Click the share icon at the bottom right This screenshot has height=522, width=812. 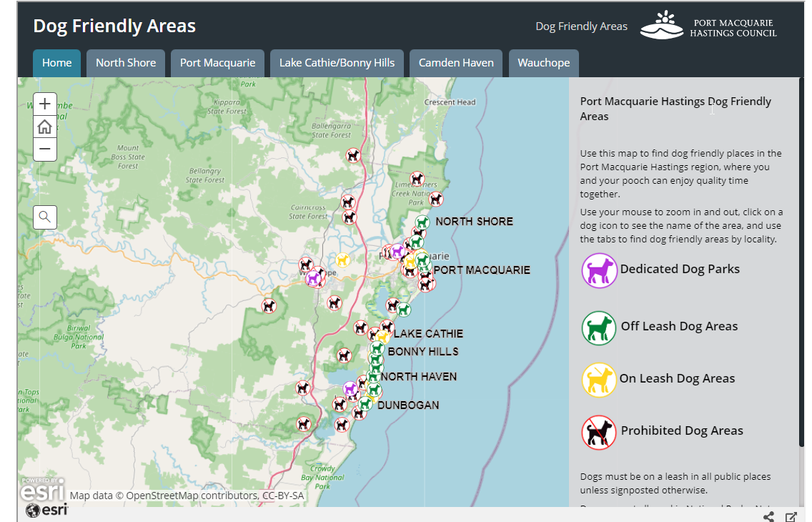pyautogui.click(x=768, y=516)
